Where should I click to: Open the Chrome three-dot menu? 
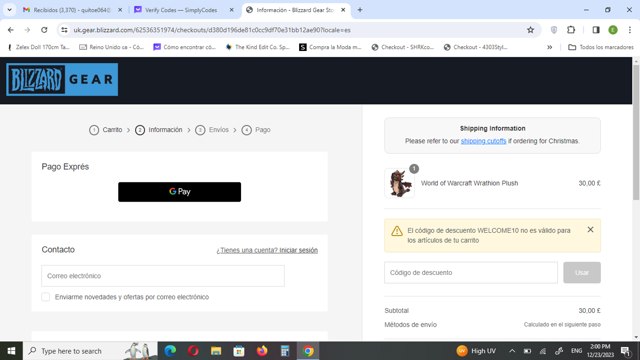click(630, 30)
